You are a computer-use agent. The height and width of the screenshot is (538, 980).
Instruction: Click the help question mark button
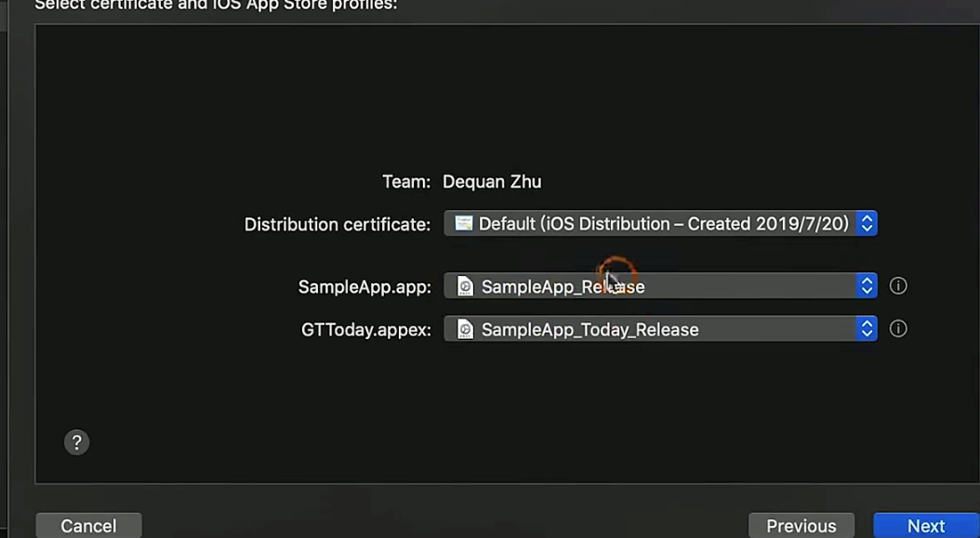click(x=76, y=442)
